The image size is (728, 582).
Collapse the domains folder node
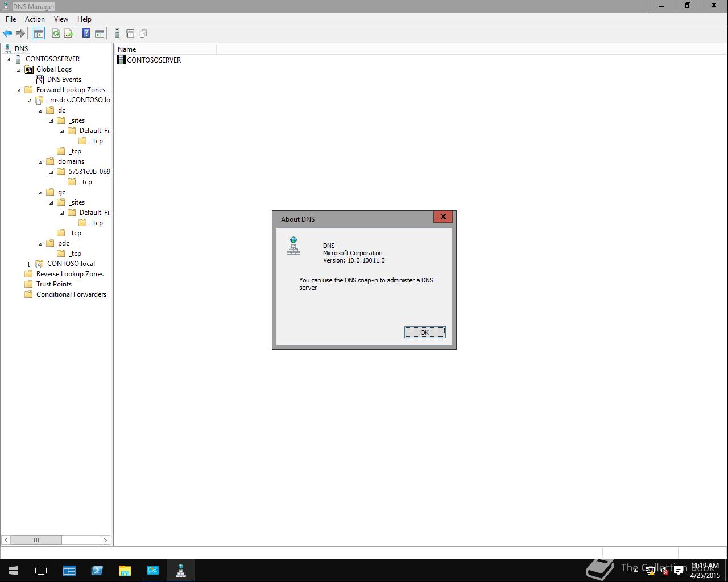pyautogui.click(x=40, y=161)
